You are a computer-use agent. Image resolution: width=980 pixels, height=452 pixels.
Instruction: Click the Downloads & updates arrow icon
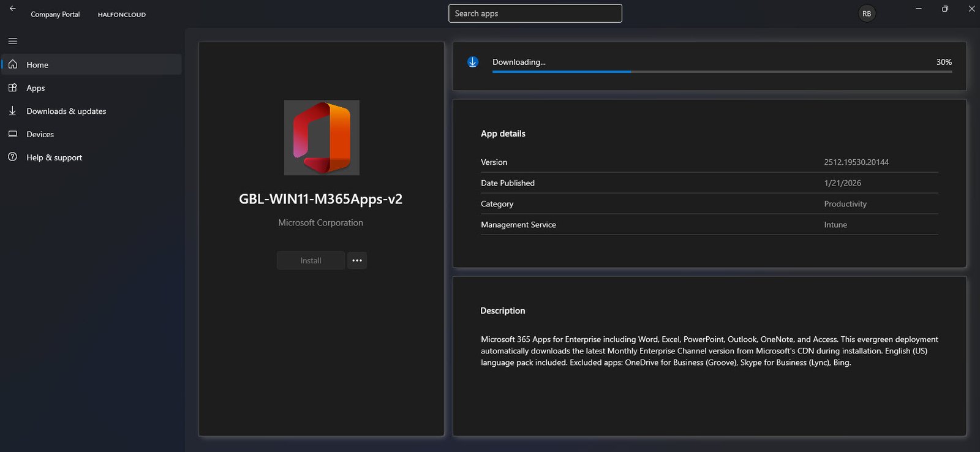12,111
